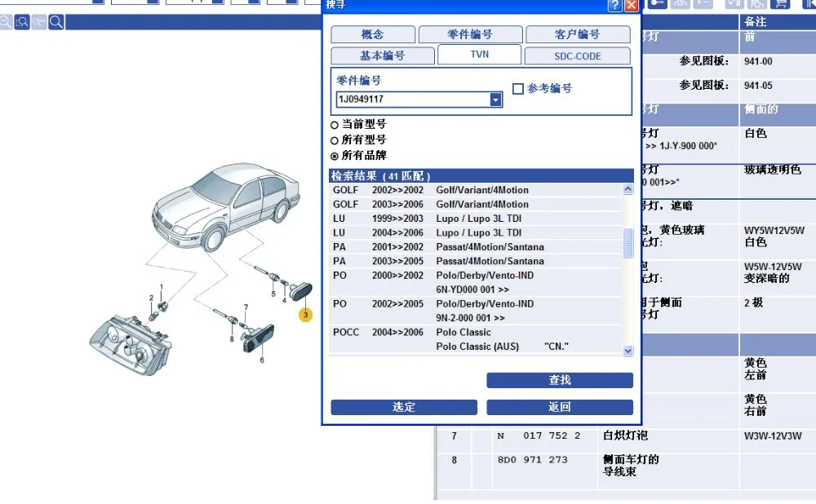816x504 pixels.
Task: Select the 所有型号 radio option
Action: tap(335, 140)
